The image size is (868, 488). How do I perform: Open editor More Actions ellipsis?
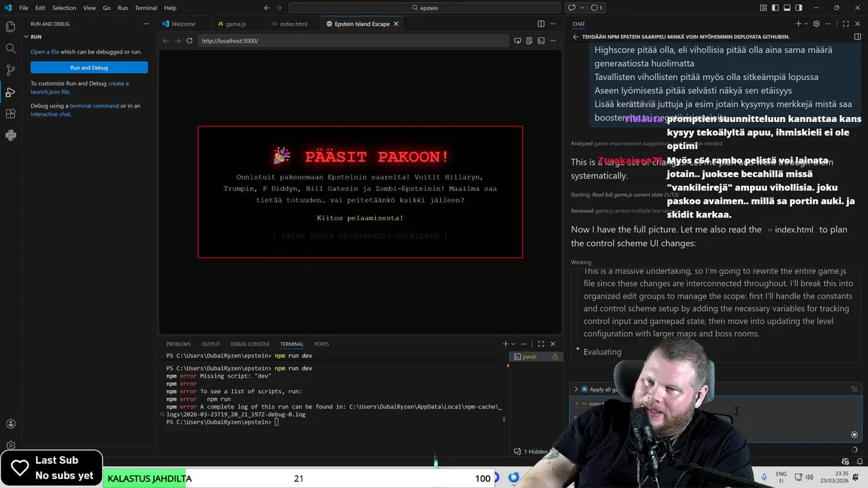[x=553, y=24]
